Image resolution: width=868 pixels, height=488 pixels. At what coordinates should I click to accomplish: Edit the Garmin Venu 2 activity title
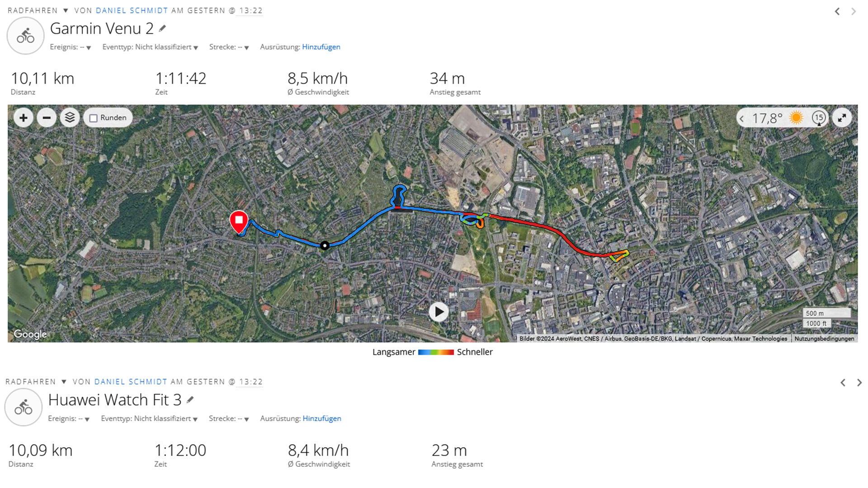162,28
